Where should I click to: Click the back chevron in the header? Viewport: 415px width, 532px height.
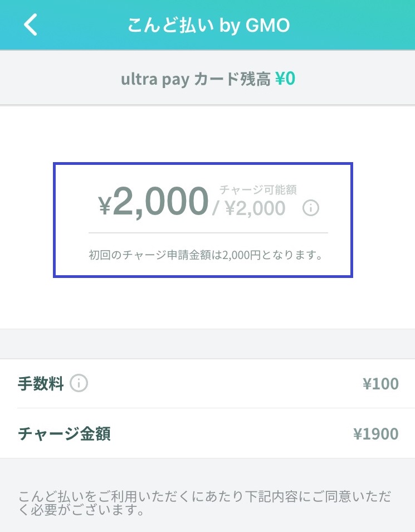(x=31, y=24)
